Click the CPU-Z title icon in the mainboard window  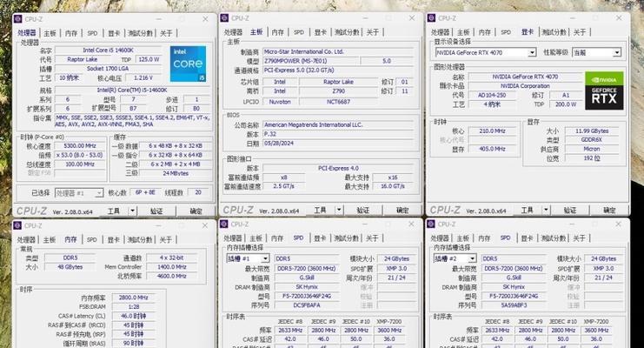point(224,18)
